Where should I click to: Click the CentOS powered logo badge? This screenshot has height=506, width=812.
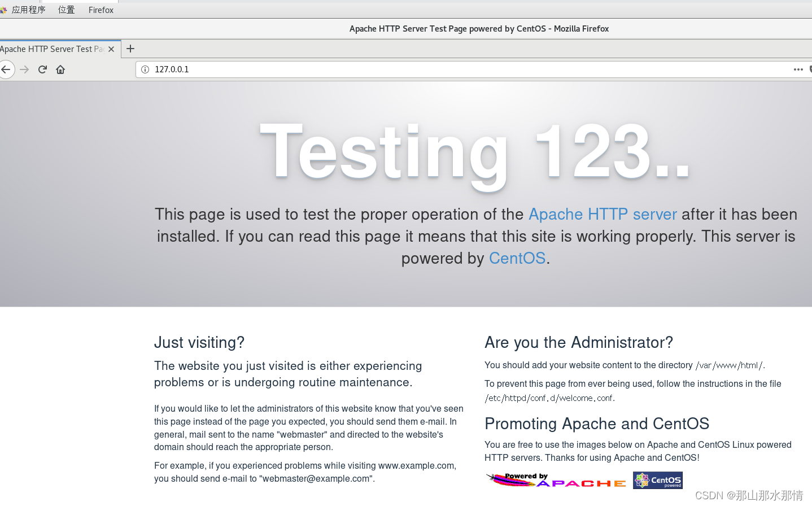[x=658, y=481]
